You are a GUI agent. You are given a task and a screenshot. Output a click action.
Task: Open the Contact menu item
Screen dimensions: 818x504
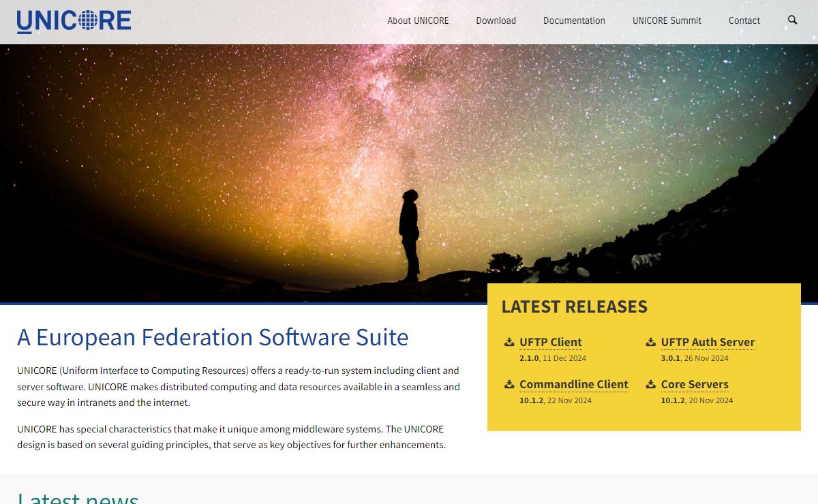pyautogui.click(x=744, y=20)
